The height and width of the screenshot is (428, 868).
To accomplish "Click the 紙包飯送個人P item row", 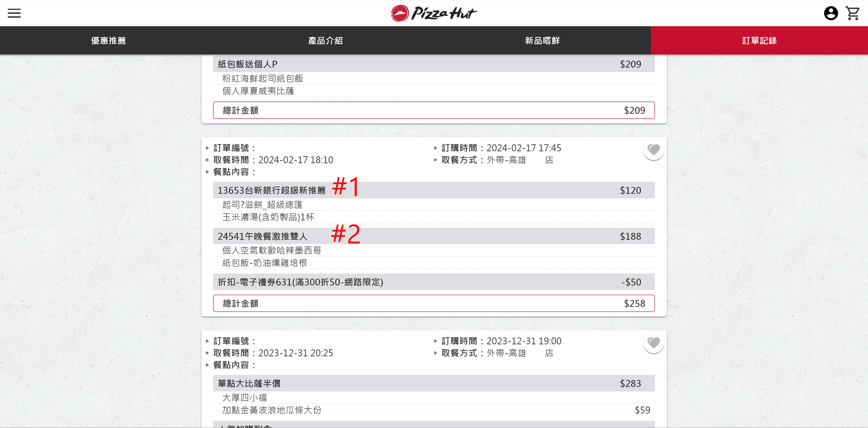I will (x=433, y=64).
